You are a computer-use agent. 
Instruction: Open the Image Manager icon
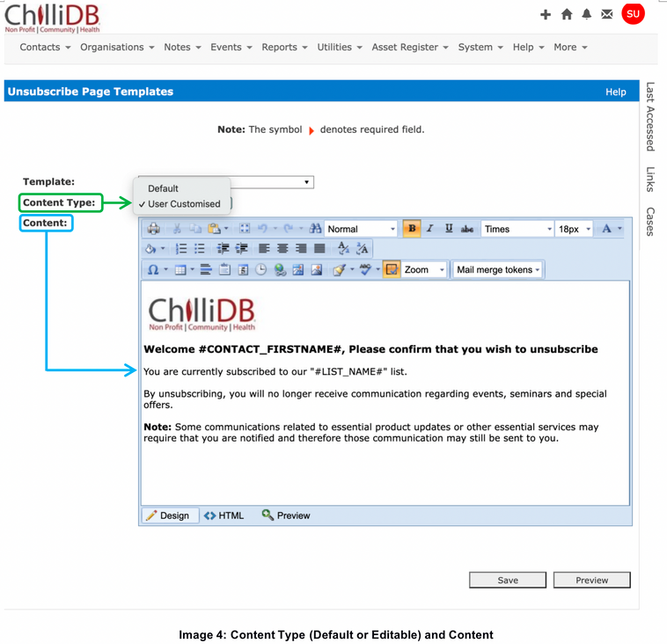(298, 270)
